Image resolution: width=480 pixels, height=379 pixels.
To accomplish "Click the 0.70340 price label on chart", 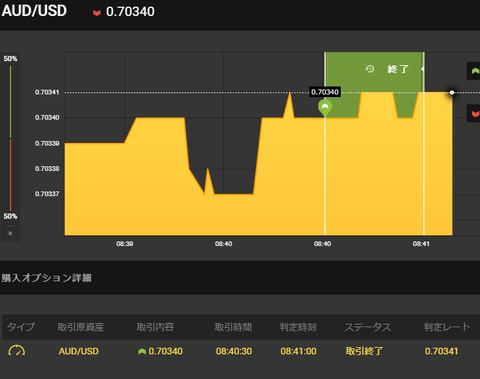I will tap(325, 92).
